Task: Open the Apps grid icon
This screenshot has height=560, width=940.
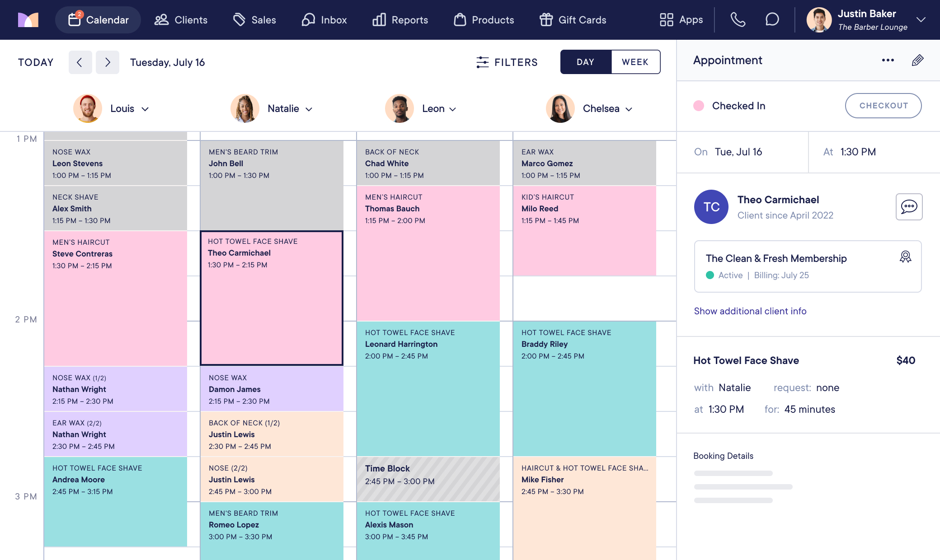Action: coord(666,20)
